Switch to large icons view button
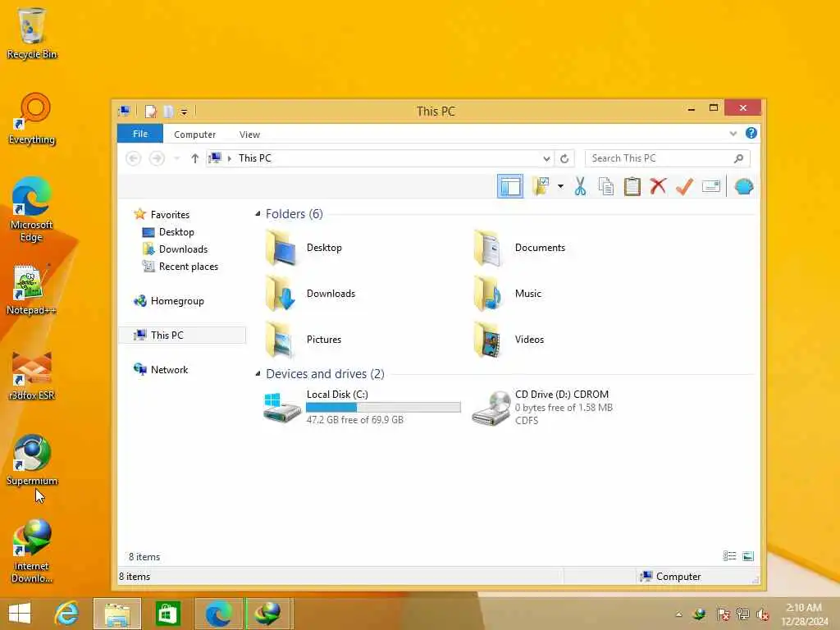Viewport: 840px width, 630px height. [x=748, y=556]
